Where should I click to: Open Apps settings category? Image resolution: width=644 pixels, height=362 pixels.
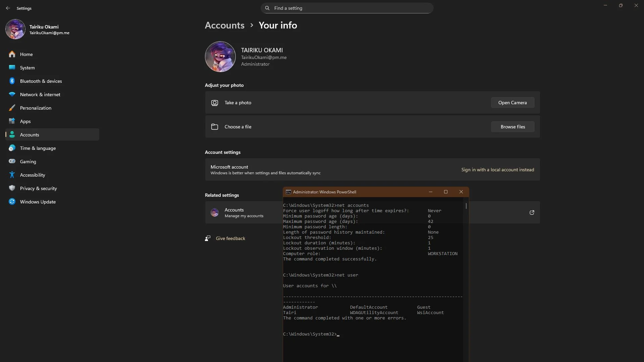(x=52, y=121)
